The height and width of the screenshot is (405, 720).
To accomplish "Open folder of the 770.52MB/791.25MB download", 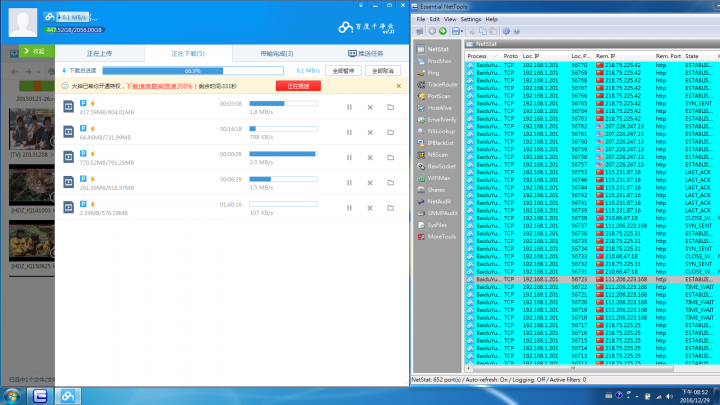I will click(x=390, y=158).
